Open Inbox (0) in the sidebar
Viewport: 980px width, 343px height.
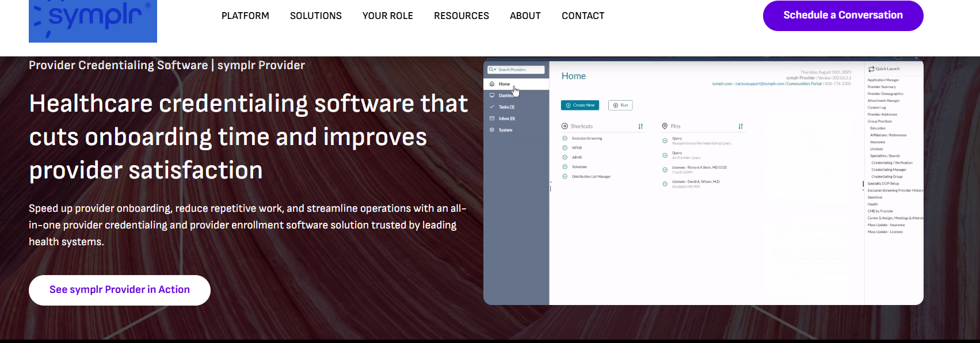point(507,119)
